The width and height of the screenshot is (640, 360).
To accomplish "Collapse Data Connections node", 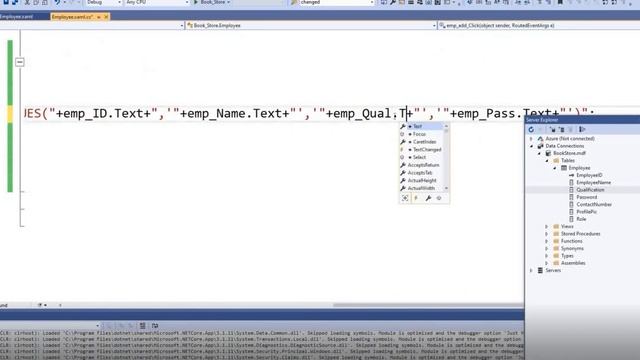I will point(531,146).
